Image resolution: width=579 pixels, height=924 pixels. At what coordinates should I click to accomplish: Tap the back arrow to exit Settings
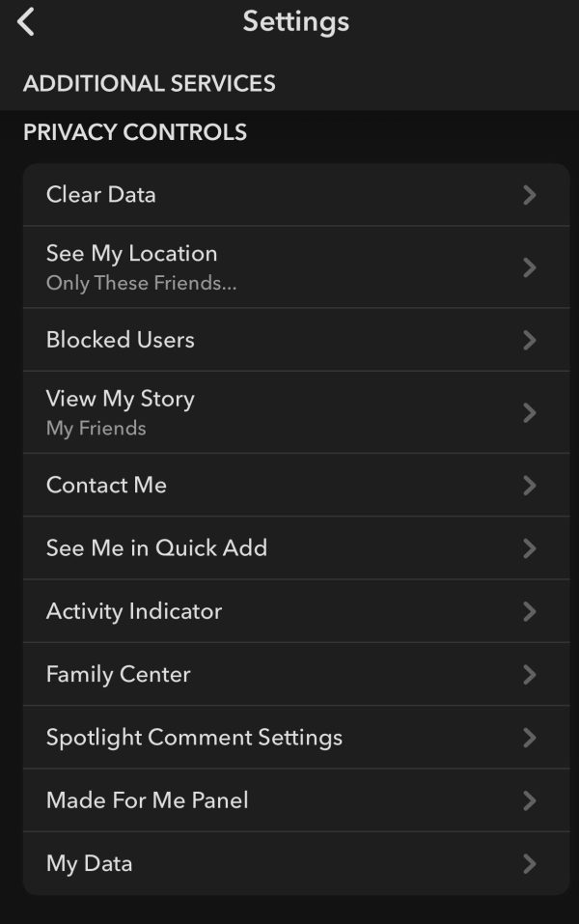tap(24, 21)
